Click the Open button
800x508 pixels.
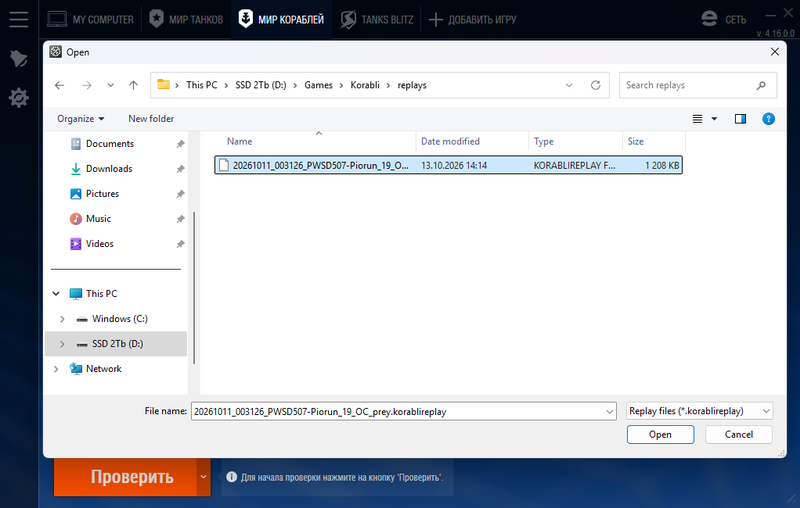(x=660, y=435)
